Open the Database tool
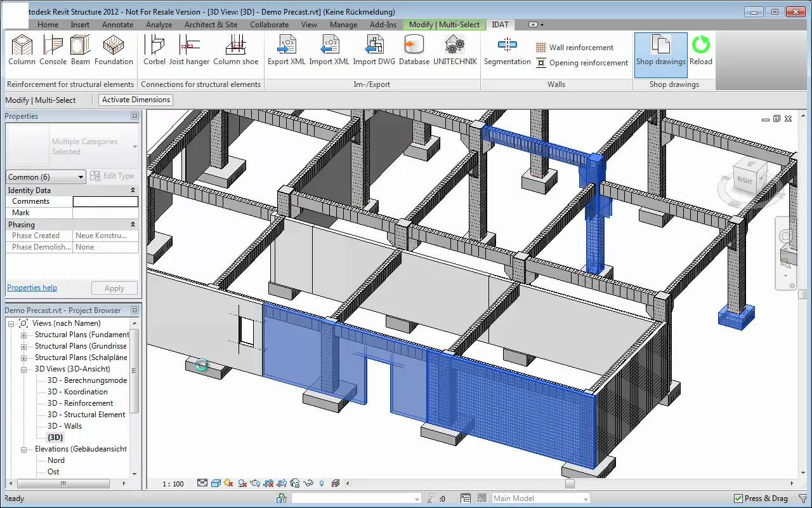The height and width of the screenshot is (508, 812). click(414, 50)
